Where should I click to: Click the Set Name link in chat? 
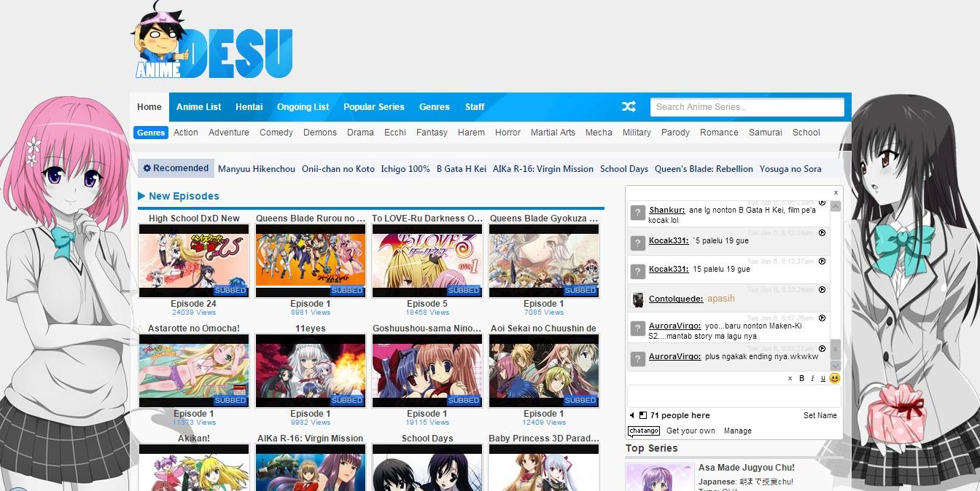coord(820,415)
